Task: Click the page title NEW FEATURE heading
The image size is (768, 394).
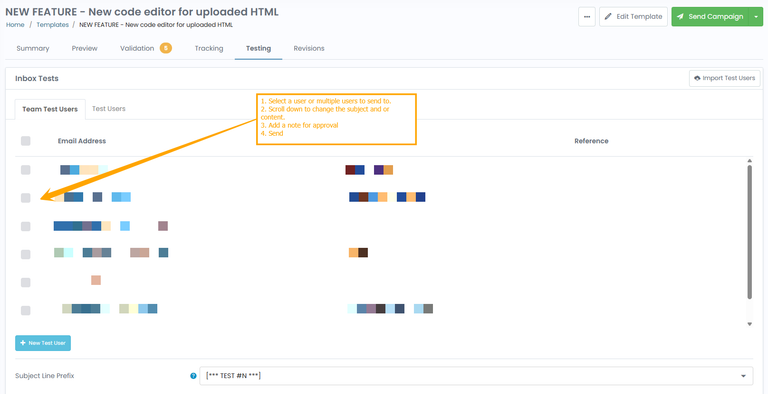Action: (x=142, y=12)
